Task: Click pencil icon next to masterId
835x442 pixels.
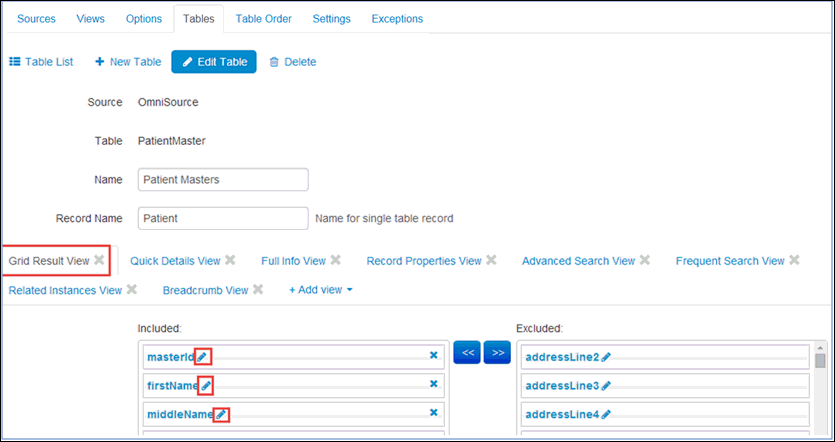Action: coord(202,356)
